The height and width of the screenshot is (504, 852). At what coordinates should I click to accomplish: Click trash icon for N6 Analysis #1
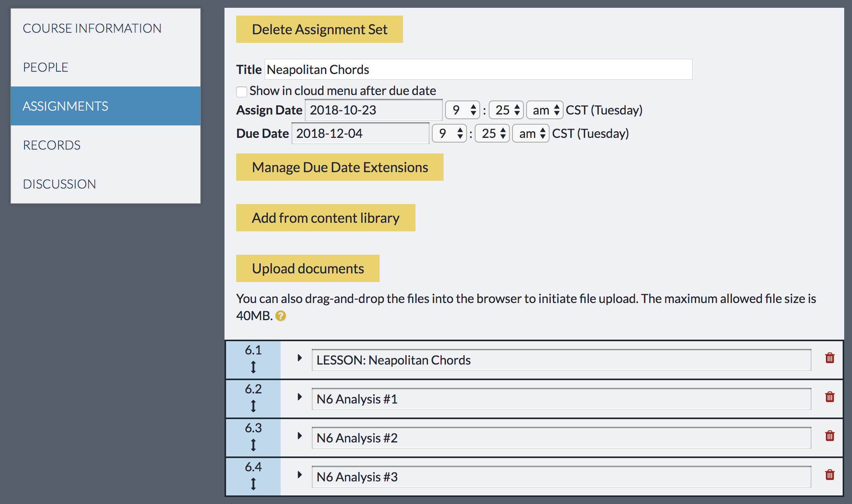[829, 397]
